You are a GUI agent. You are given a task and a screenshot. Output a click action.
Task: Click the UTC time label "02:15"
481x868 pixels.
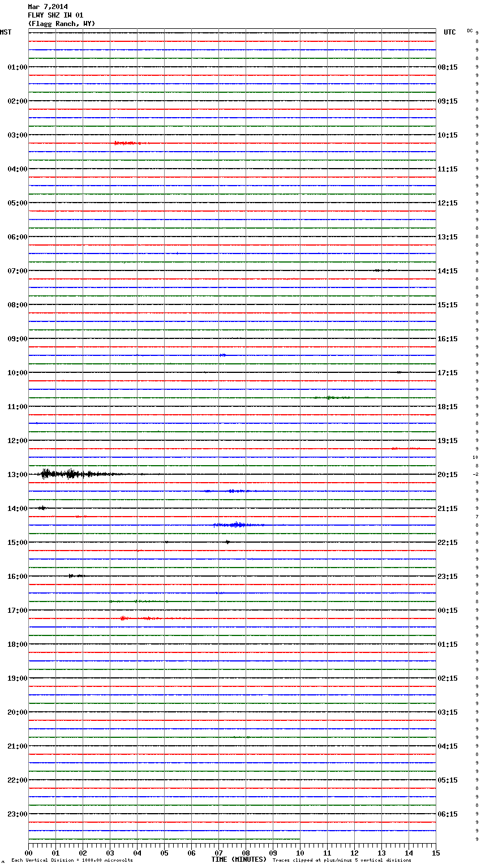448,678
